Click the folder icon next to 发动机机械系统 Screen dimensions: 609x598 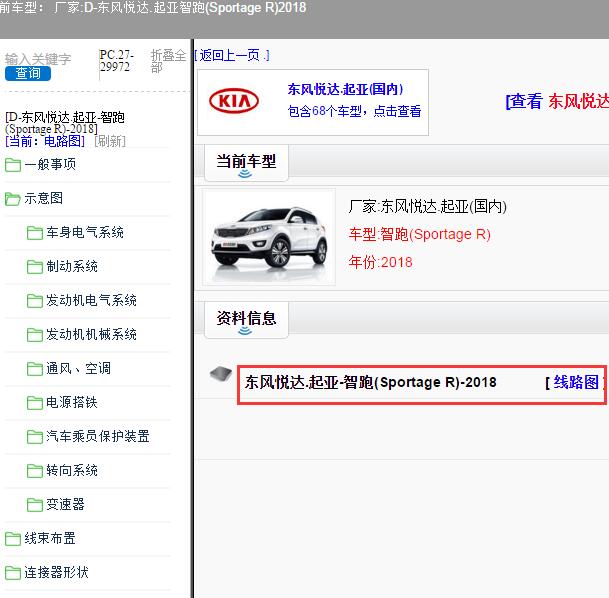[x=35, y=335]
